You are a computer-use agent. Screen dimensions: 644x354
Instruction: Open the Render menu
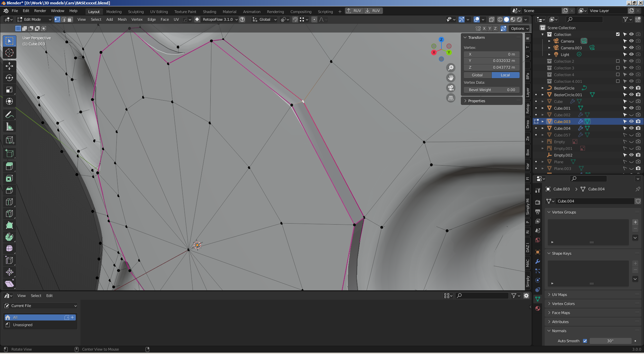coord(40,11)
